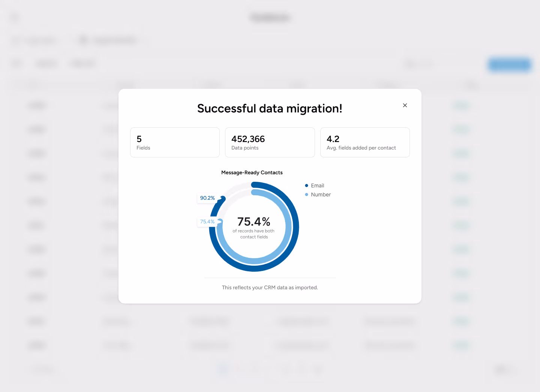This screenshot has height=392, width=540.
Task: Click the search icon above the table
Action: coord(409,64)
